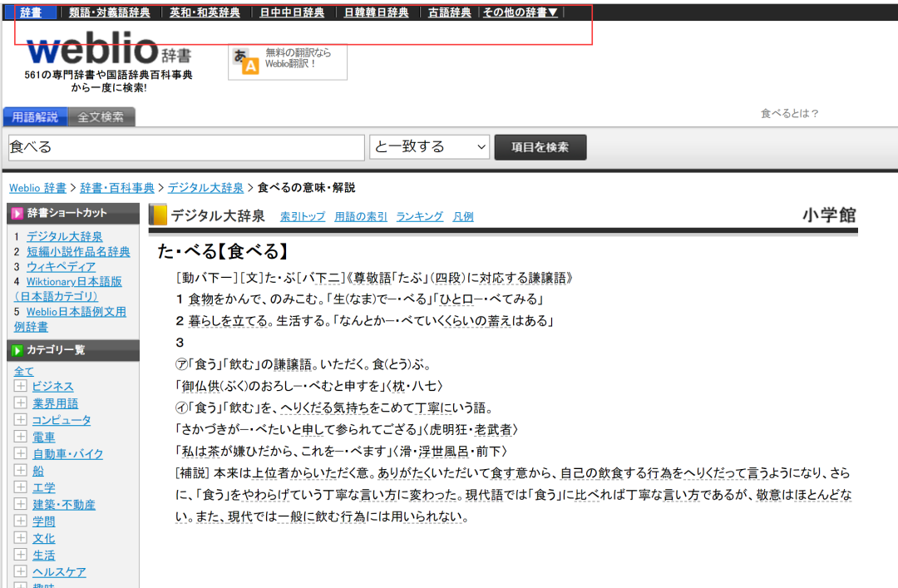Open ウィキペディア shortcut link
Screen dimensions: 898x588
coord(62,266)
